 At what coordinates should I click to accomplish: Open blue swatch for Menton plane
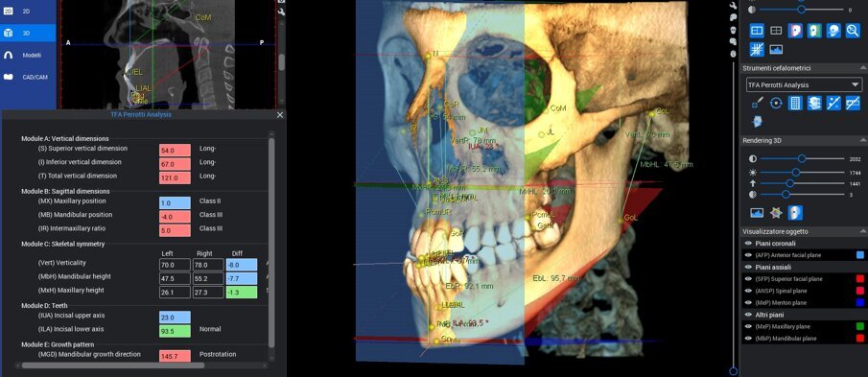[859, 303]
